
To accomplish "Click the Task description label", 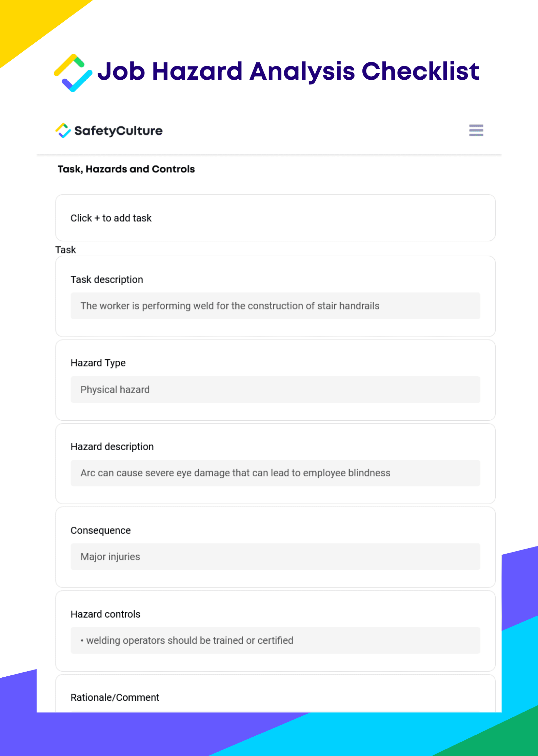I will tap(106, 279).
